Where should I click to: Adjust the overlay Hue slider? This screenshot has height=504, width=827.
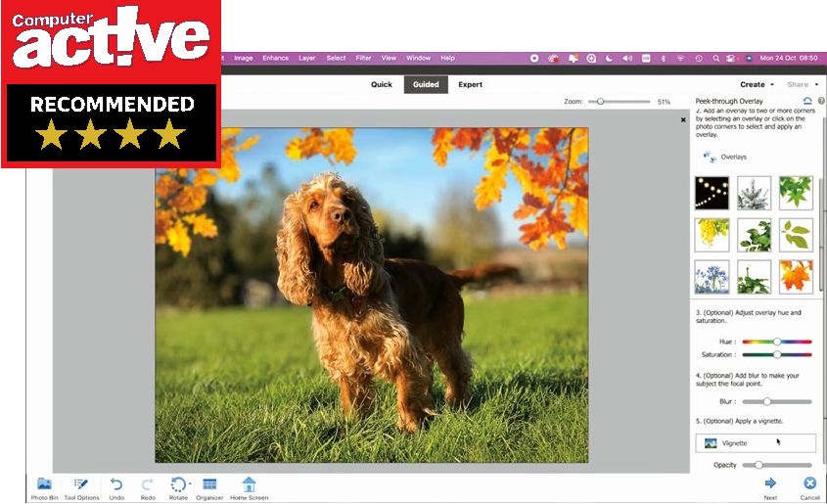coord(777,342)
